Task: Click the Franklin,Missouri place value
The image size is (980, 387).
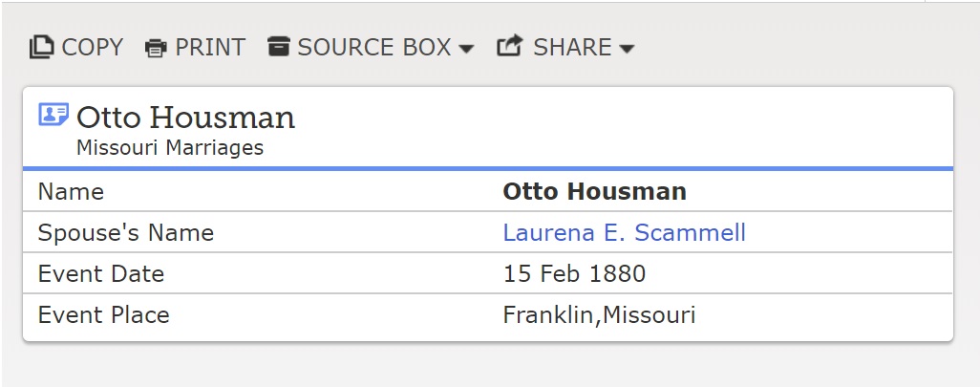Action: (599, 315)
